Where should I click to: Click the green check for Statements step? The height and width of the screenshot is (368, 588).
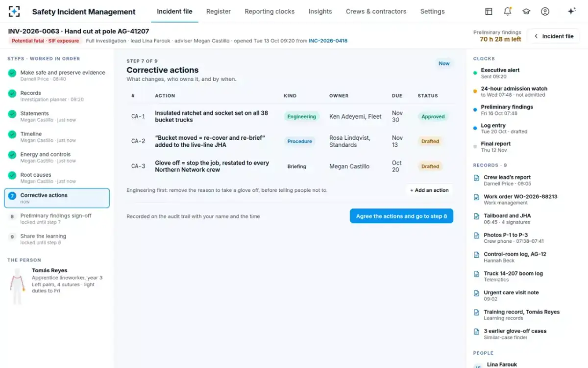pyautogui.click(x=12, y=114)
